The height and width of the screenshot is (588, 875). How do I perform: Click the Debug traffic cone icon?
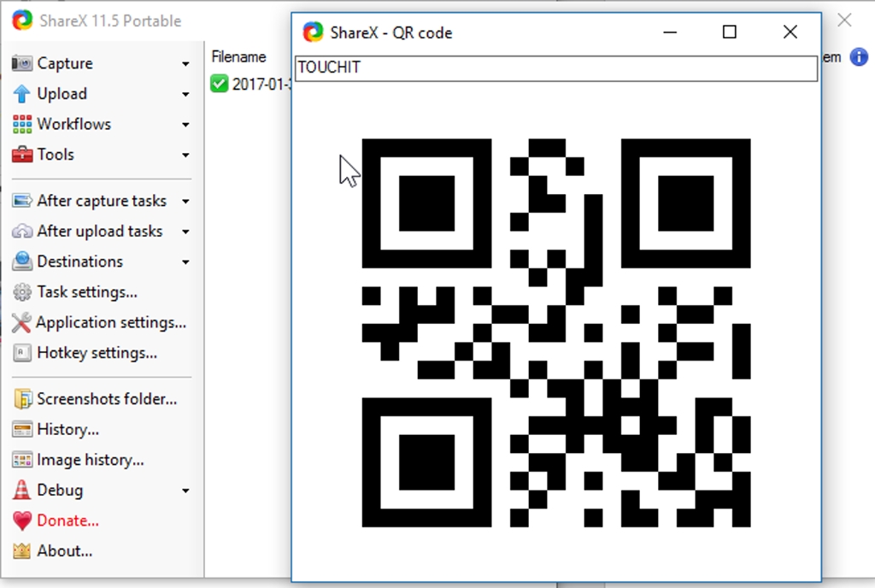click(22, 491)
